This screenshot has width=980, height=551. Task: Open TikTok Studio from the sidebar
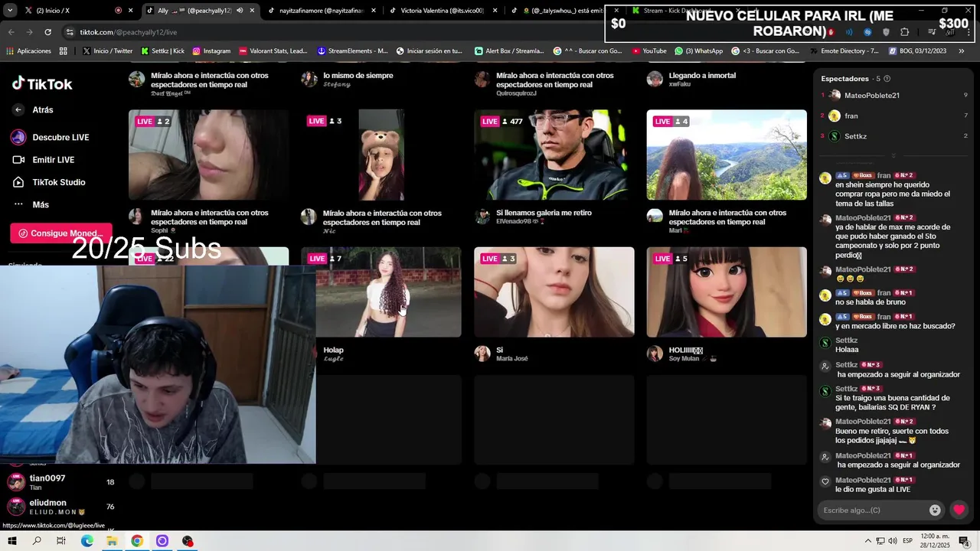(49, 182)
